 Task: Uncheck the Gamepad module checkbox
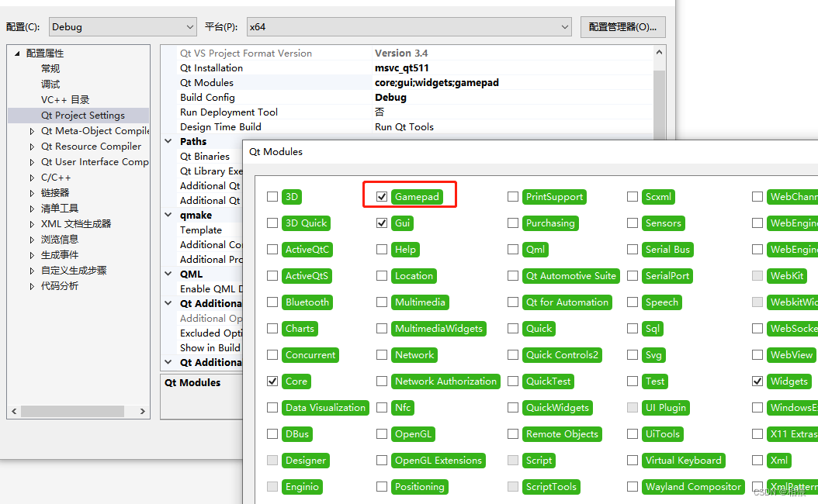point(382,196)
